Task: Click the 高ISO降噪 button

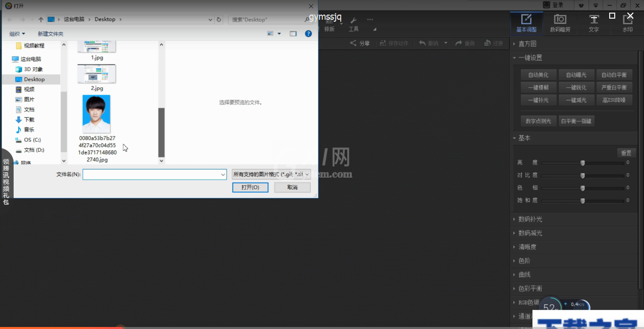Action: coord(614,100)
